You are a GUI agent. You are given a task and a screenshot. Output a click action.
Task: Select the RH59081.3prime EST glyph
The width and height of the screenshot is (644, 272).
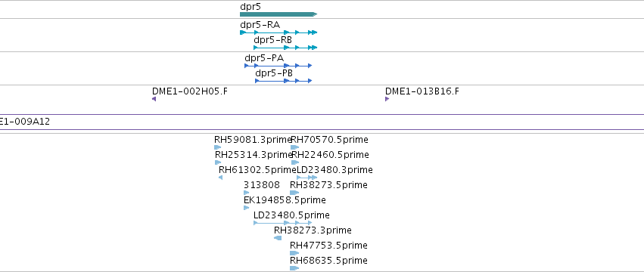(x=218, y=147)
